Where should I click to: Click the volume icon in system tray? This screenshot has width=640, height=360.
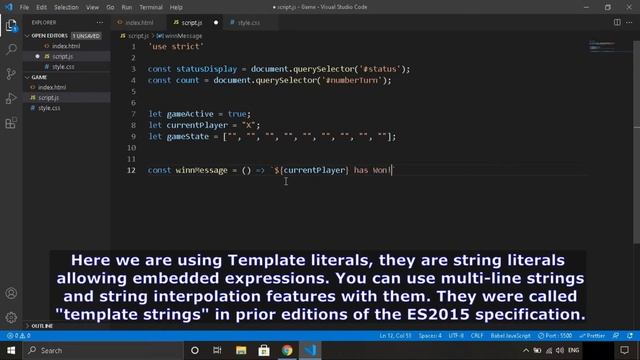point(560,350)
